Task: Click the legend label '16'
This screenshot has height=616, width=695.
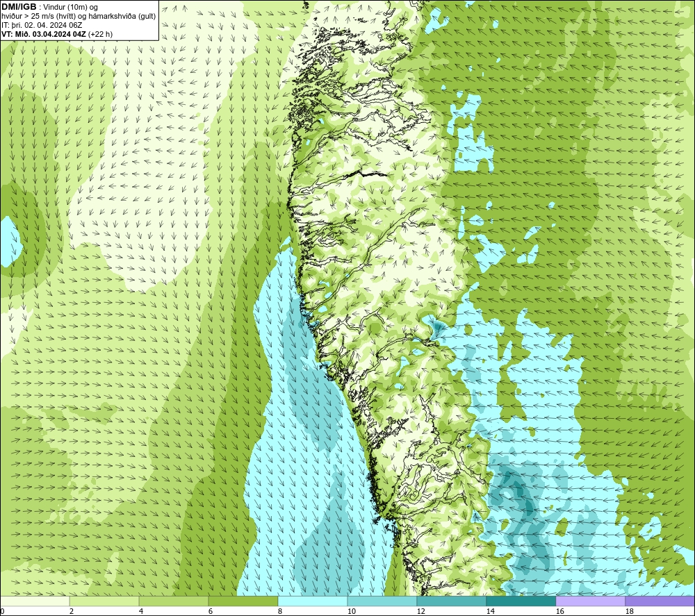Action: pyautogui.click(x=559, y=612)
